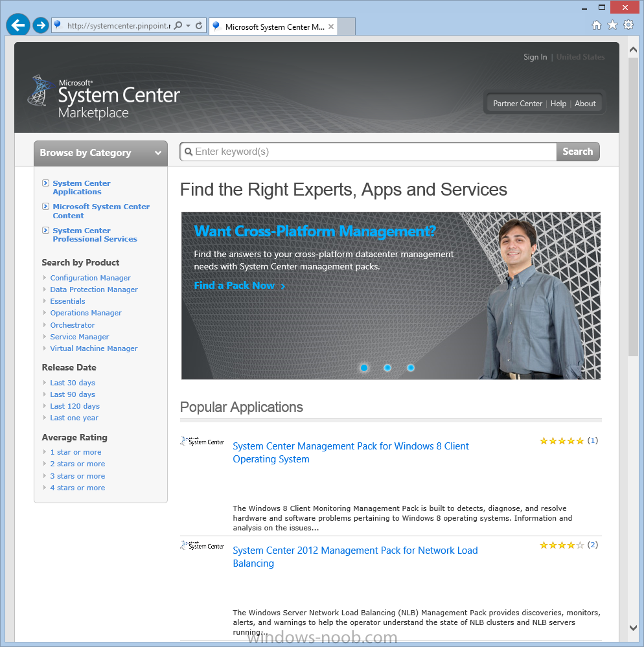Expand System Center Professional Services category arrow
Image resolution: width=644 pixels, height=647 pixels.
point(45,231)
